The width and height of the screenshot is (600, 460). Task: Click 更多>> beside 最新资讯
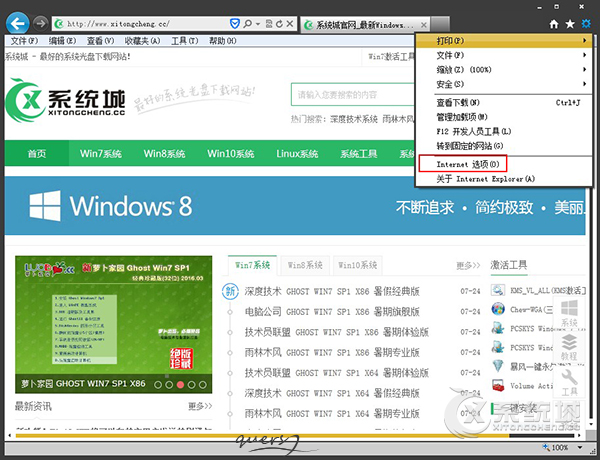click(200, 406)
